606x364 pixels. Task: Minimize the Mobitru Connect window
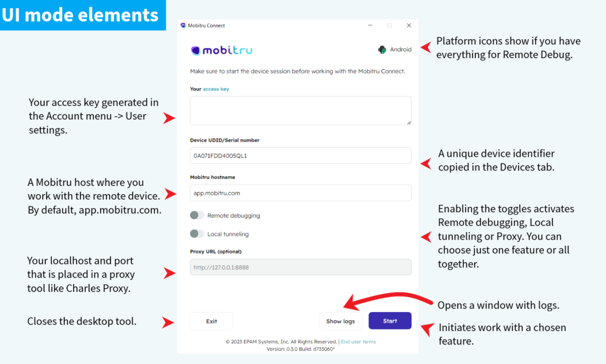coord(370,25)
